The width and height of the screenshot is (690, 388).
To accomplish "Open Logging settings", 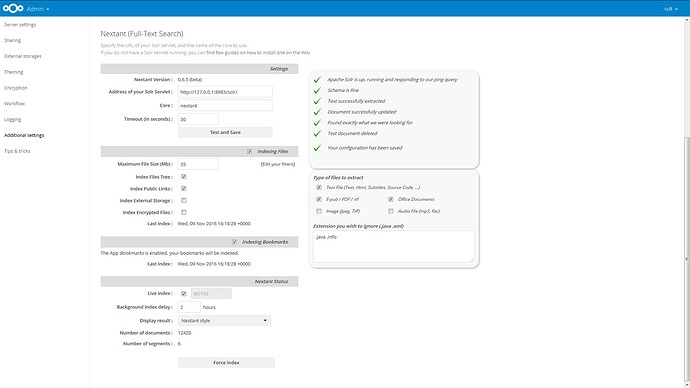I will click(x=13, y=120).
